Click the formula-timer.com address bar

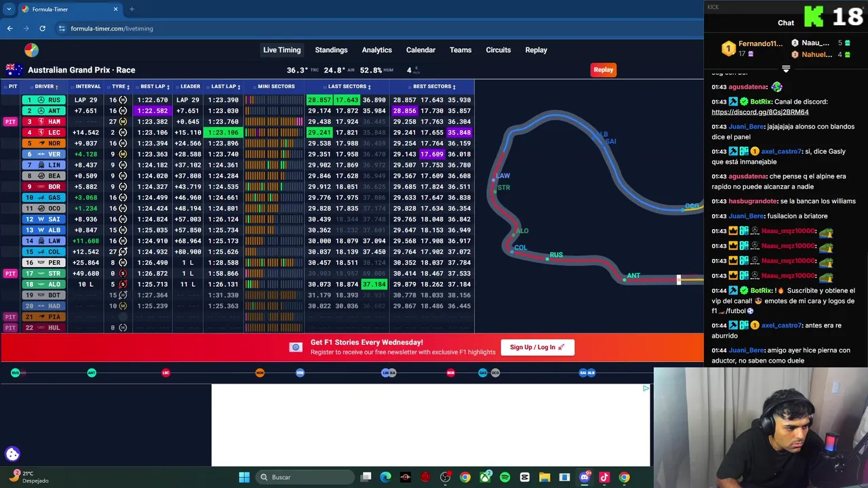(380, 28)
